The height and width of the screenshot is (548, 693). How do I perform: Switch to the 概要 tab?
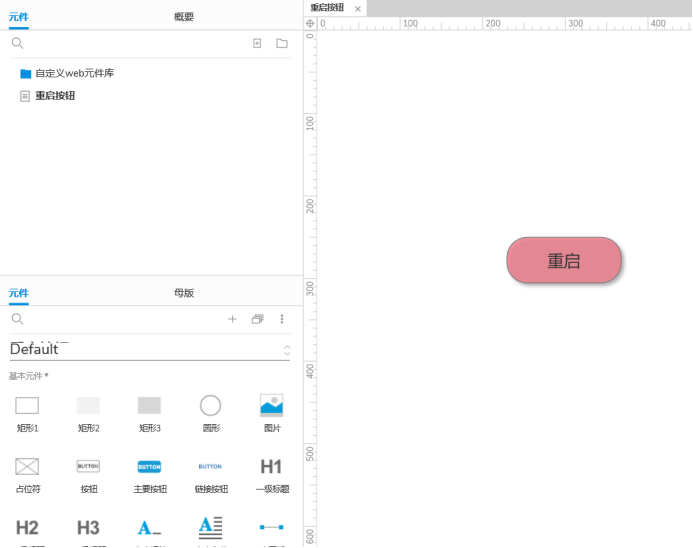183,17
